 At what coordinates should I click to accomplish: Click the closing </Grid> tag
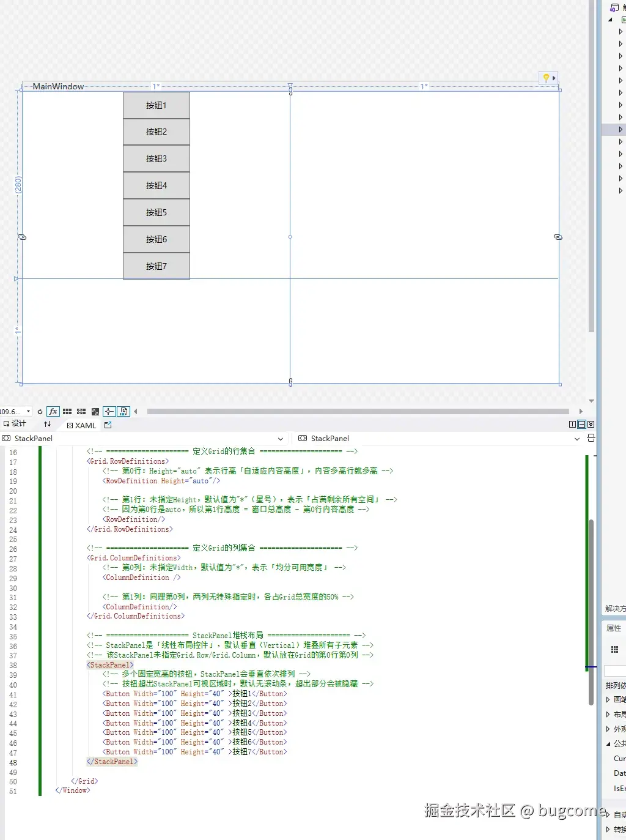click(84, 781)
